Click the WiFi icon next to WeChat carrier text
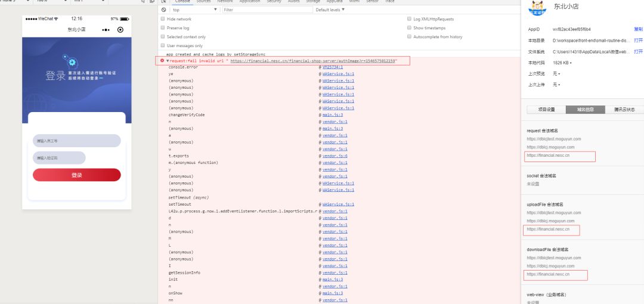Screen dimensions: 644x304 (56, 19)
